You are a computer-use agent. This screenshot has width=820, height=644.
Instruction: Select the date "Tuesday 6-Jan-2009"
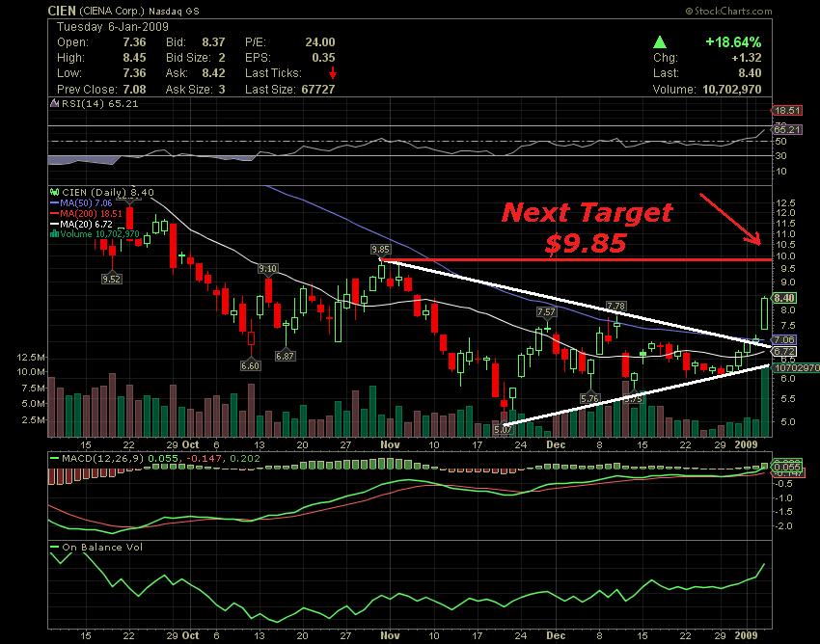point(113,27)
